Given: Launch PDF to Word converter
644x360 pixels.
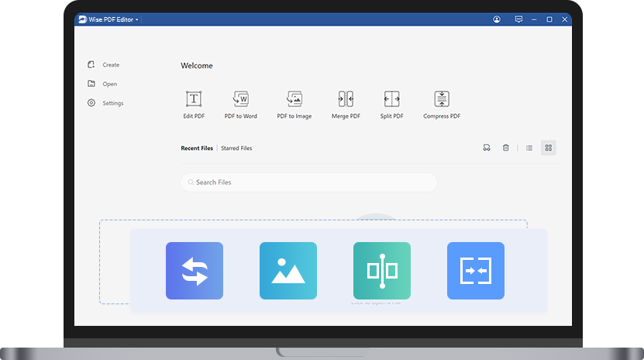Looking at the screenshot, I should pyautogui.click(x=241, y=105).
